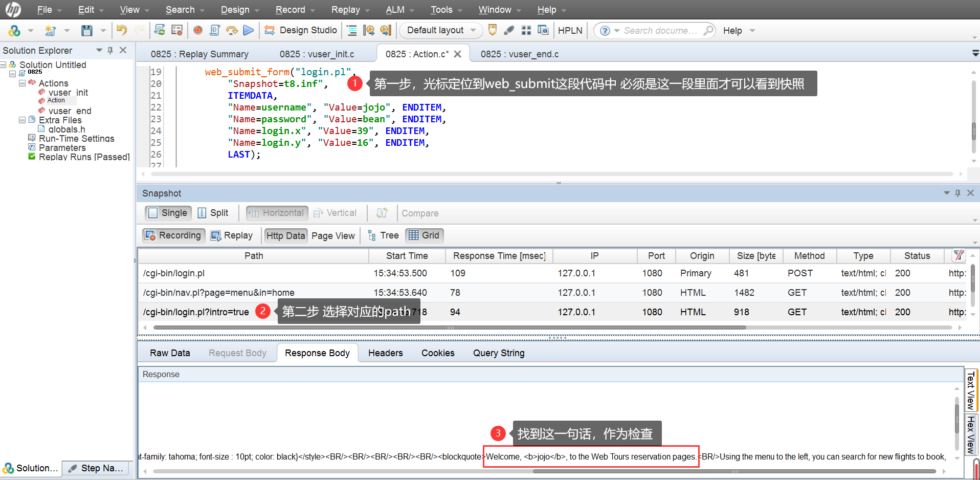Image resolution: width=980 pixels, height=480 pixels.
Task: Click the filter icon in grid header
Action: (959, 255)
